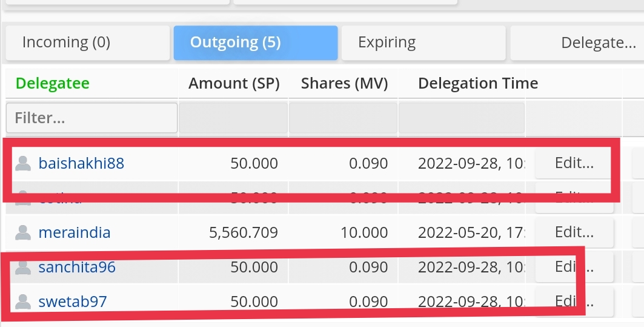Image resolution: width=644 pixels, height=327 pixels.
Task: Edit the delegation to swetab97
Action: pyautogui.click(x=573, y=302)
